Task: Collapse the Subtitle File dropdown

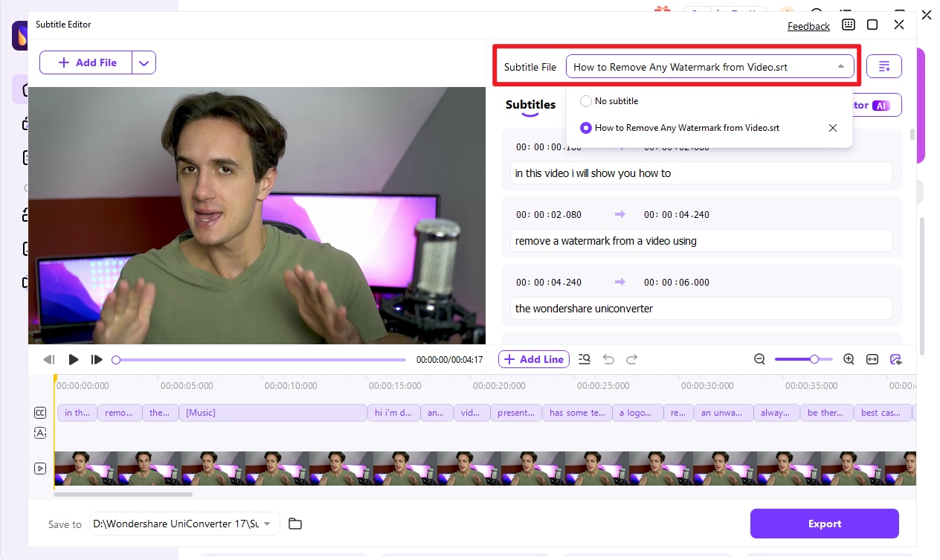Action: pos(843,66)
